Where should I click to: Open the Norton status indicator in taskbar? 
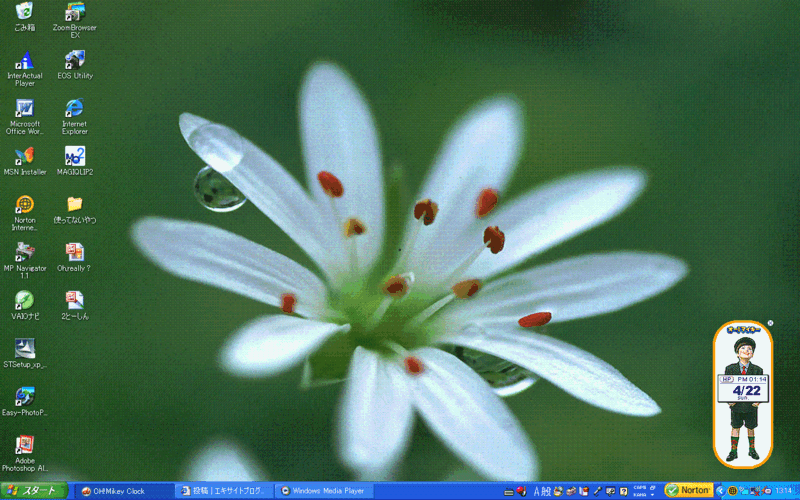688,491
